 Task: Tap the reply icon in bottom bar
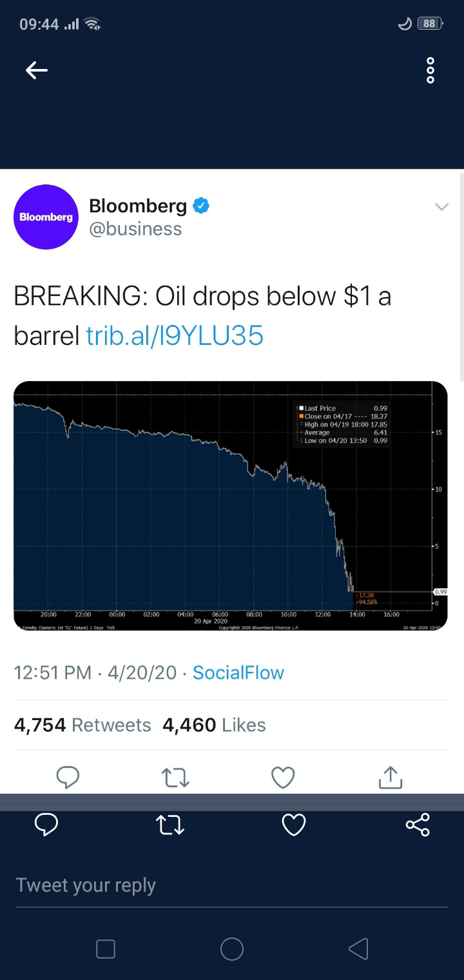46,825
